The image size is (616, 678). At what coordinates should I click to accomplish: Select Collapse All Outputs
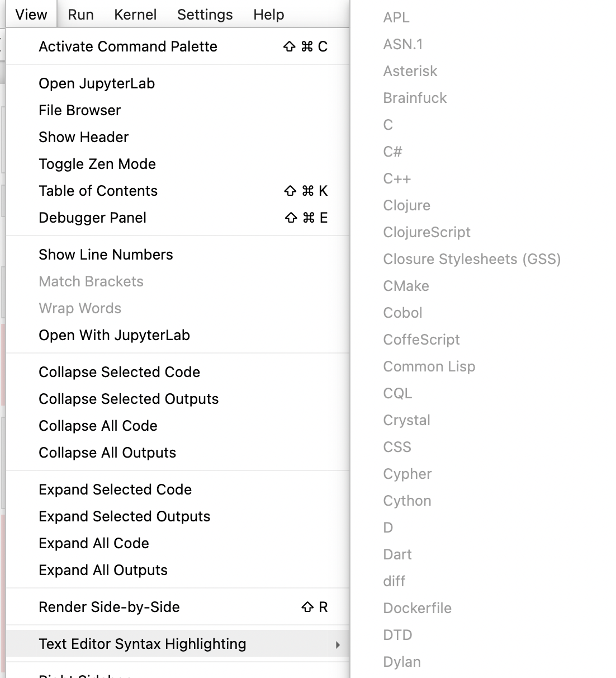click(x=178, y=453)
